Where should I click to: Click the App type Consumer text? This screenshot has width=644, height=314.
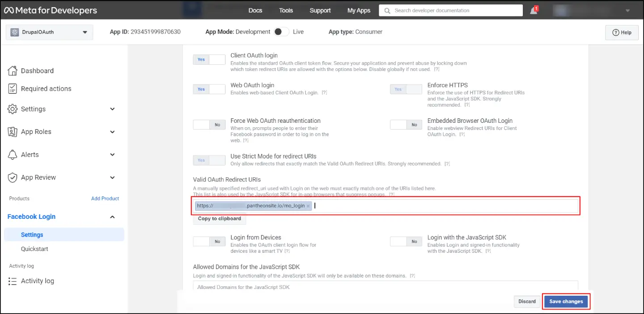(356, 32)
